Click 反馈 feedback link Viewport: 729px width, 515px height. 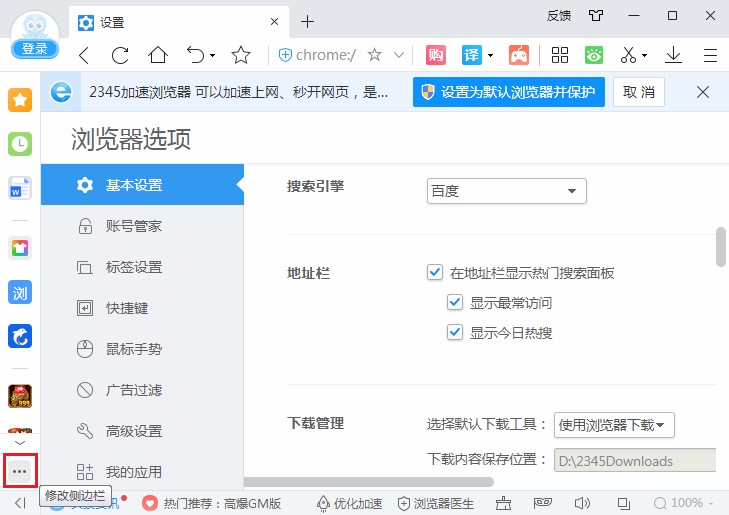(559, 16)
